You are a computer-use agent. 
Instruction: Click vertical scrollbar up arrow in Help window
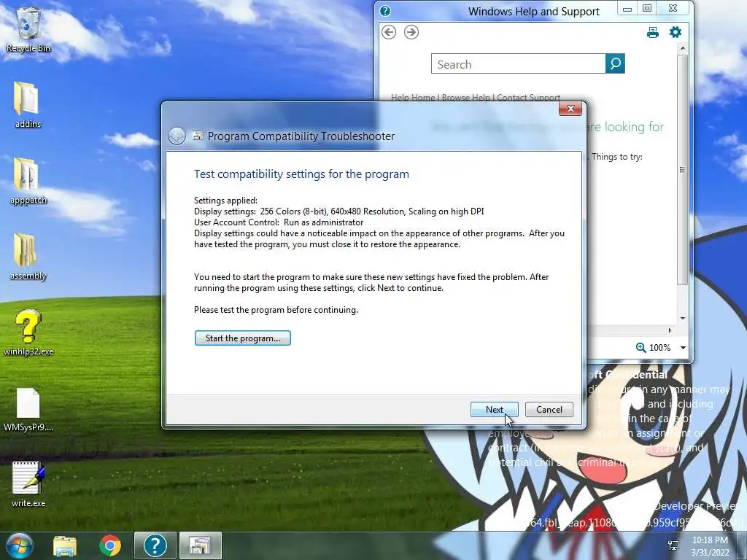[683, 49]
